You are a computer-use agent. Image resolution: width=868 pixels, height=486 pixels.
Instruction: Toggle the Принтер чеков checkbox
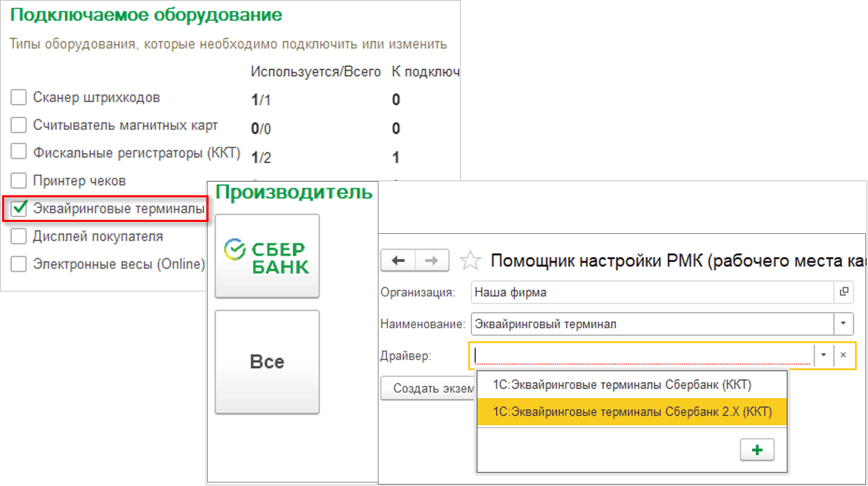[19, 180]
